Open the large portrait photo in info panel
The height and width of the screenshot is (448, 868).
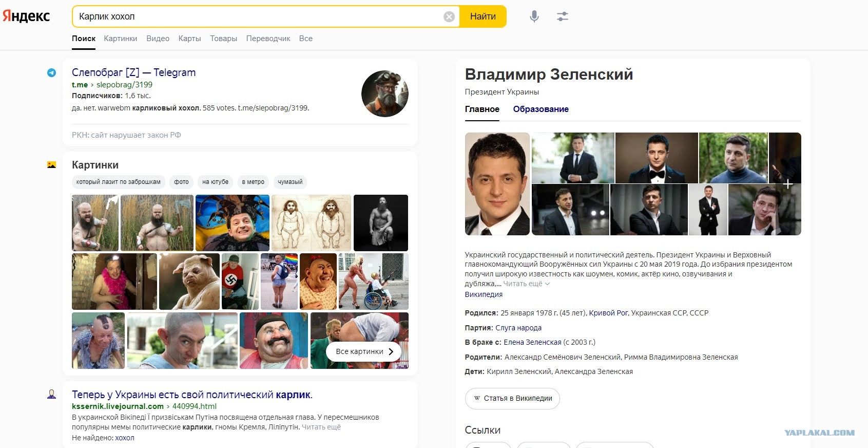pos(497,184)
